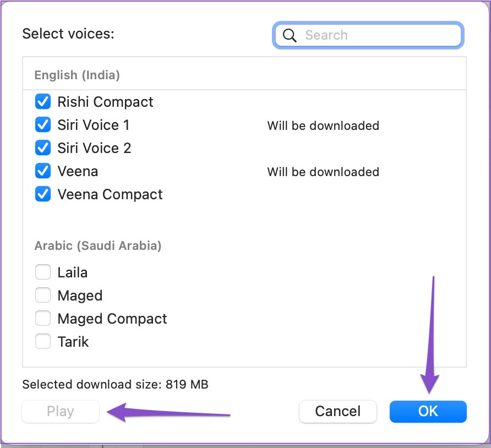Viewport: 491px width, 448px height.
Task: Confirm selection with the OK button
Action: 428,411
